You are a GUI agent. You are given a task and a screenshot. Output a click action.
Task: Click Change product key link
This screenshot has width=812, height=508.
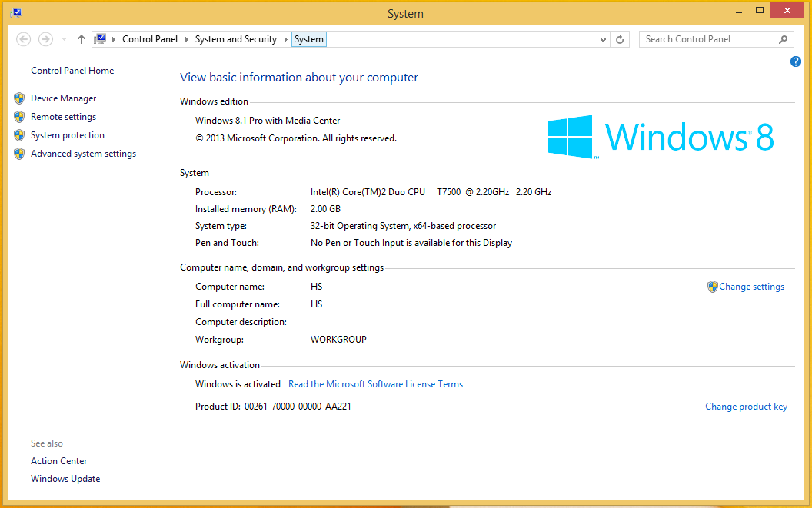[746, 407]
